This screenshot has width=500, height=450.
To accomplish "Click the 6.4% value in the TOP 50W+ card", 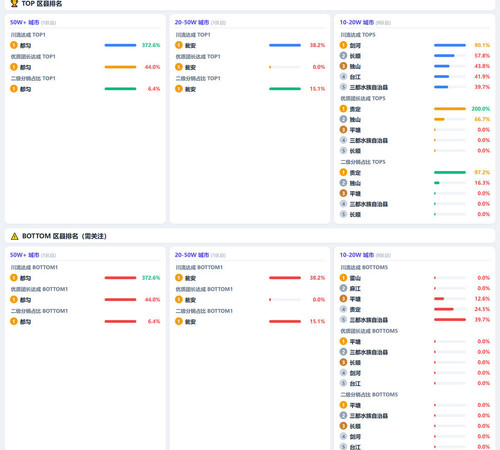I will 154,89.
